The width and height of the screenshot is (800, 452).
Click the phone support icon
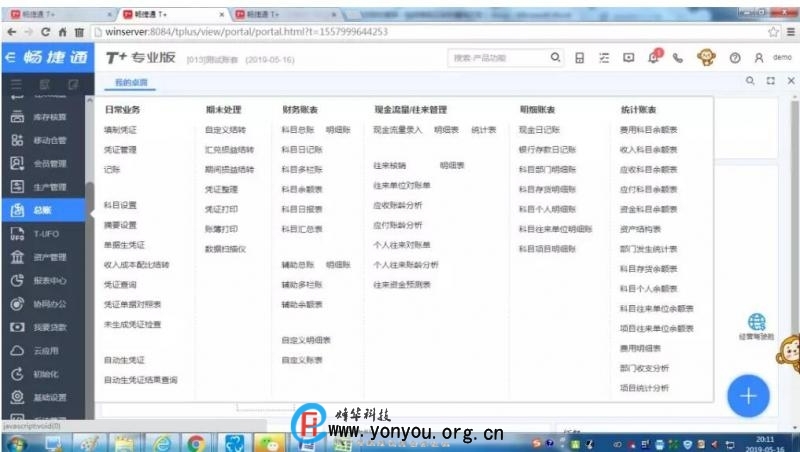coord(678,58)
